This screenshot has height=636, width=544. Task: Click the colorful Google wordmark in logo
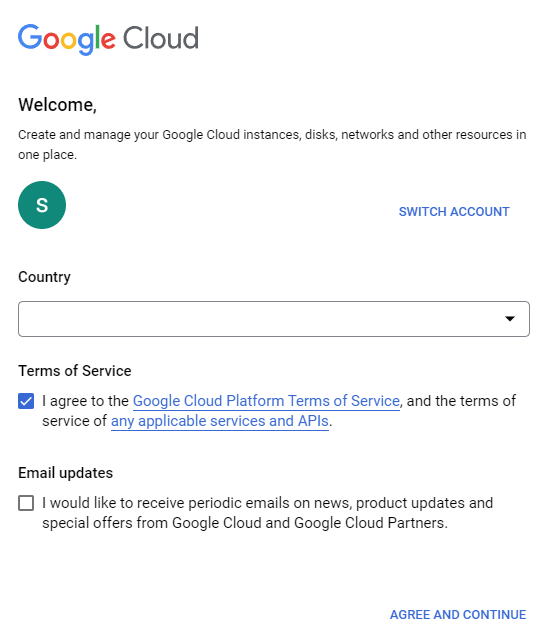click(67, 39)
